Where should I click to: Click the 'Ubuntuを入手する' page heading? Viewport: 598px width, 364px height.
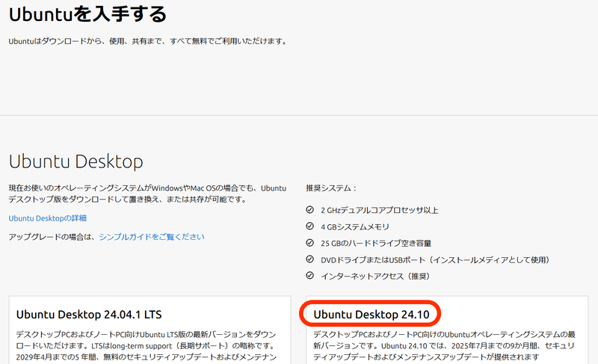tap(87, 14)
